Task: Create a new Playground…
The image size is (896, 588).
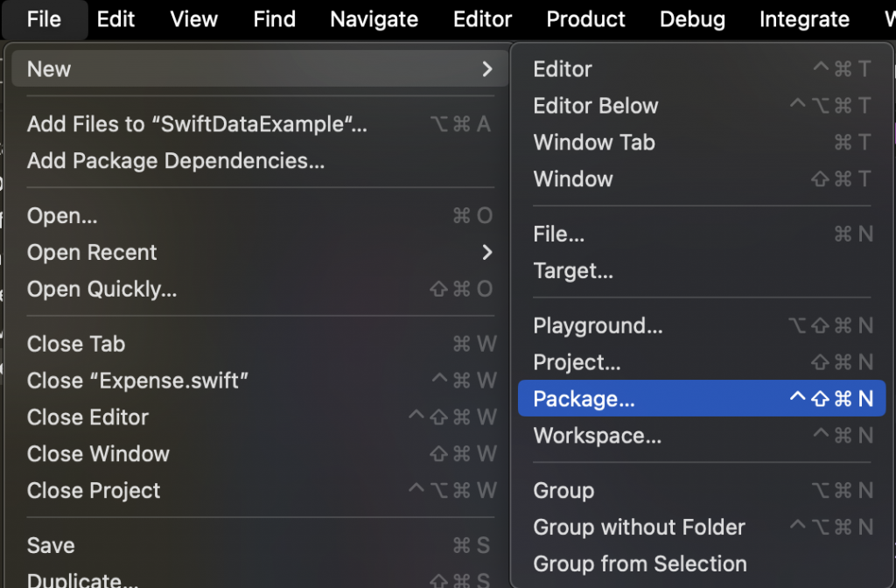Action: coord(598,326)
